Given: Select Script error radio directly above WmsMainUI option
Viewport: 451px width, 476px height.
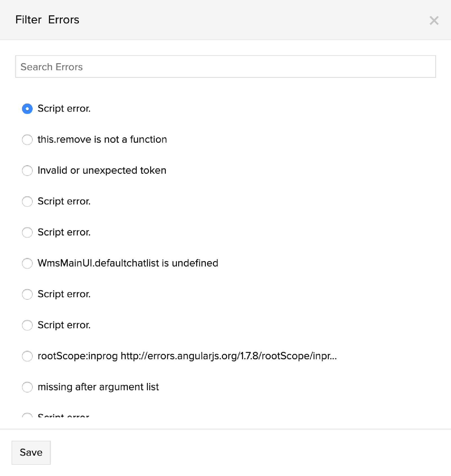Looking at the screenshot, I should pyautogui.click(x=27, y=232).
